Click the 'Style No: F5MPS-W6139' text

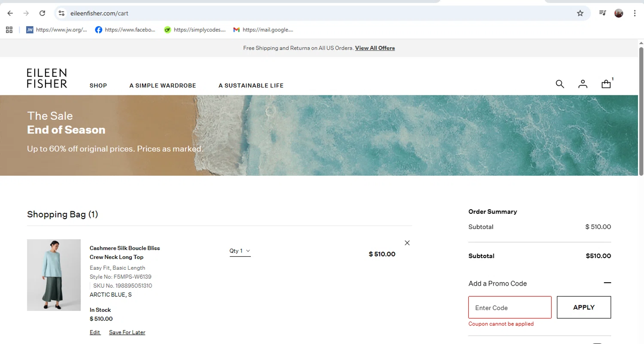coord(120,277)
